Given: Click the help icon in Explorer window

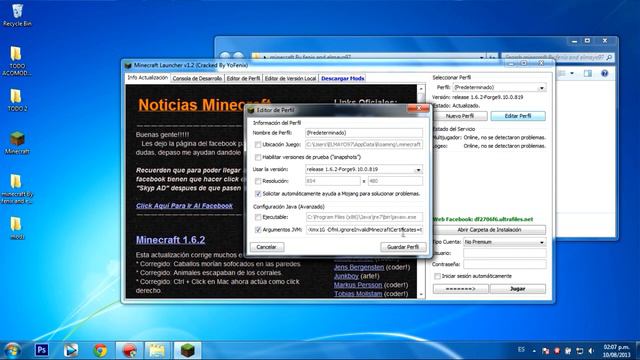Looking at the screenshot, I should [x=604, y=73].
